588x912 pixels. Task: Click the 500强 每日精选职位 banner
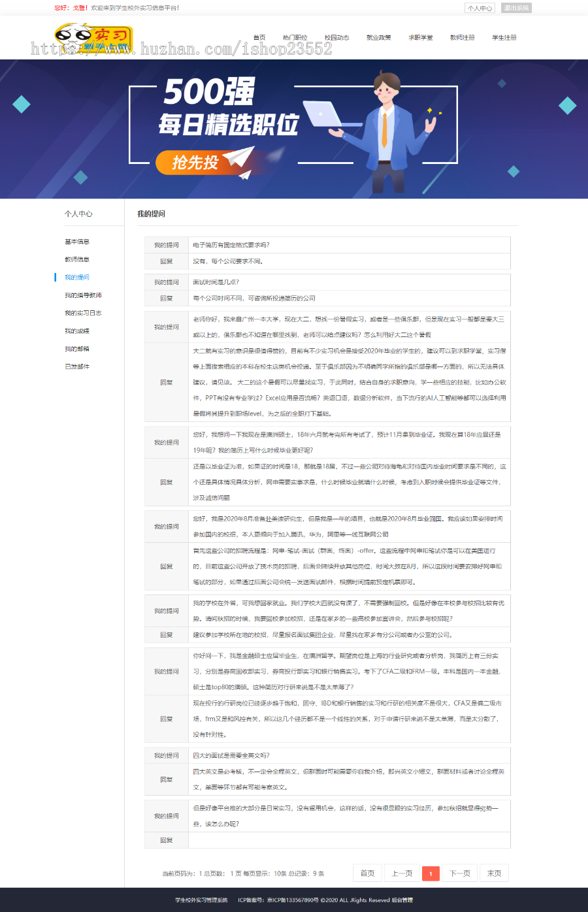[x=294, y=129]
